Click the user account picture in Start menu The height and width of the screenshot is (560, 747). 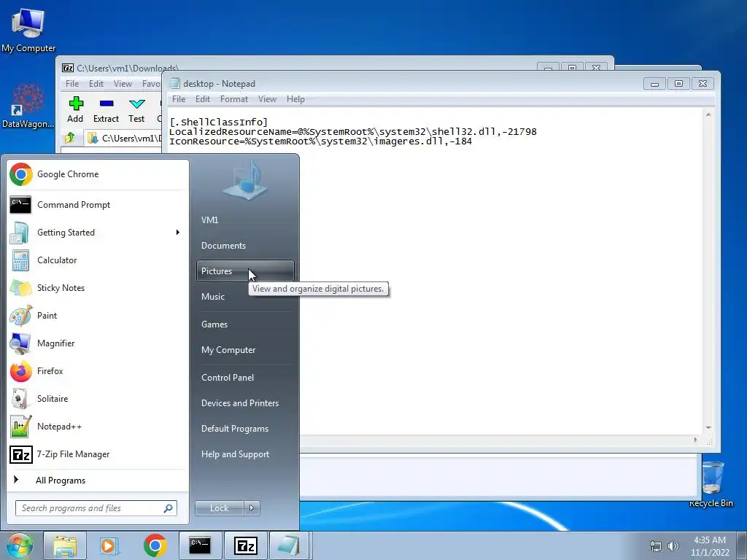(245, 182)
